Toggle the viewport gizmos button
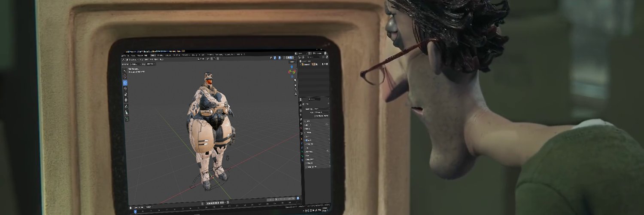Viewport: 644px width, 215px height. (275, 58)
